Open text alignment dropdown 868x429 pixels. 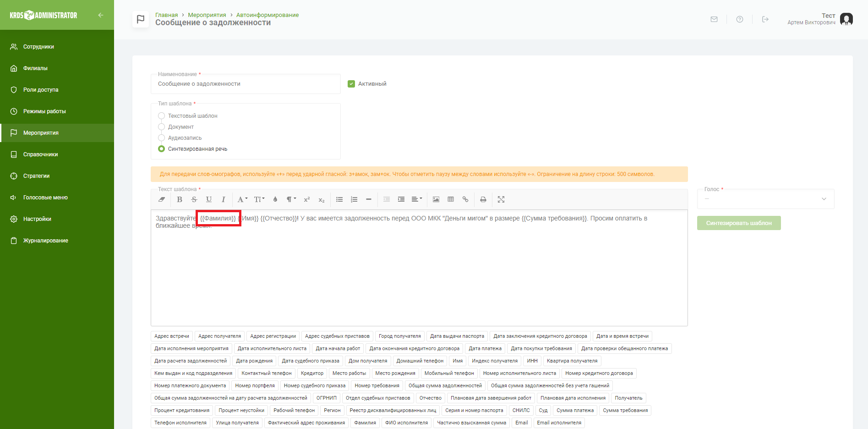click(417, 199)
